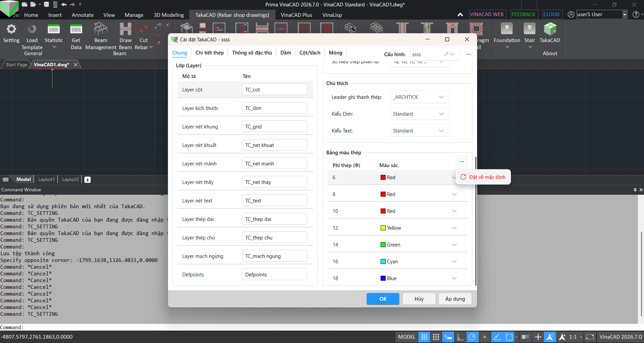This screenshot has width=644, height=343.
Task: Switch to the Thông số đặc thù tab
Action: click(252, 53)
